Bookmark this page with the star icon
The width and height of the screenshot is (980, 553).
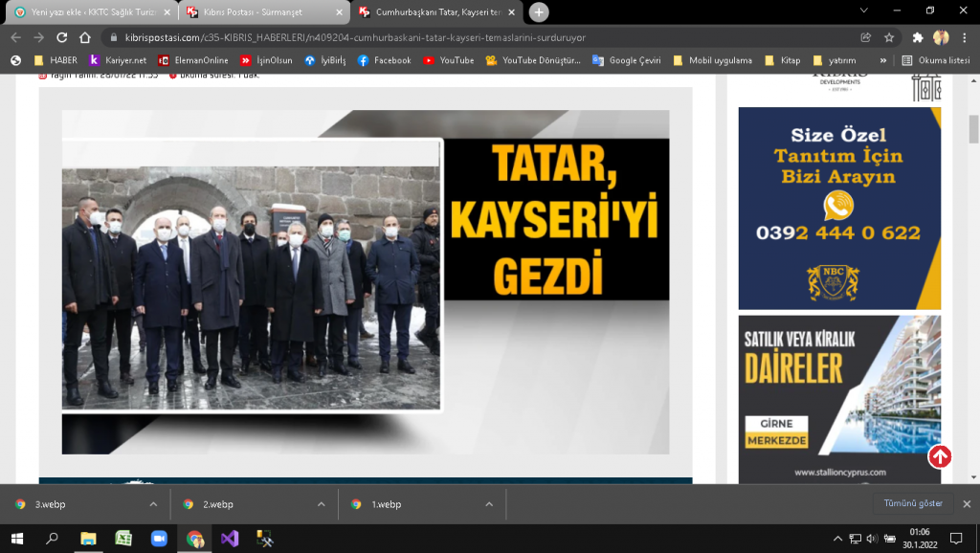(x=889, y=37)
